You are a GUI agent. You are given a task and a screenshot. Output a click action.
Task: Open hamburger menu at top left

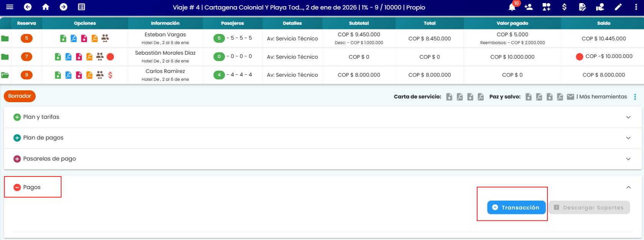(x=10, y=7)
